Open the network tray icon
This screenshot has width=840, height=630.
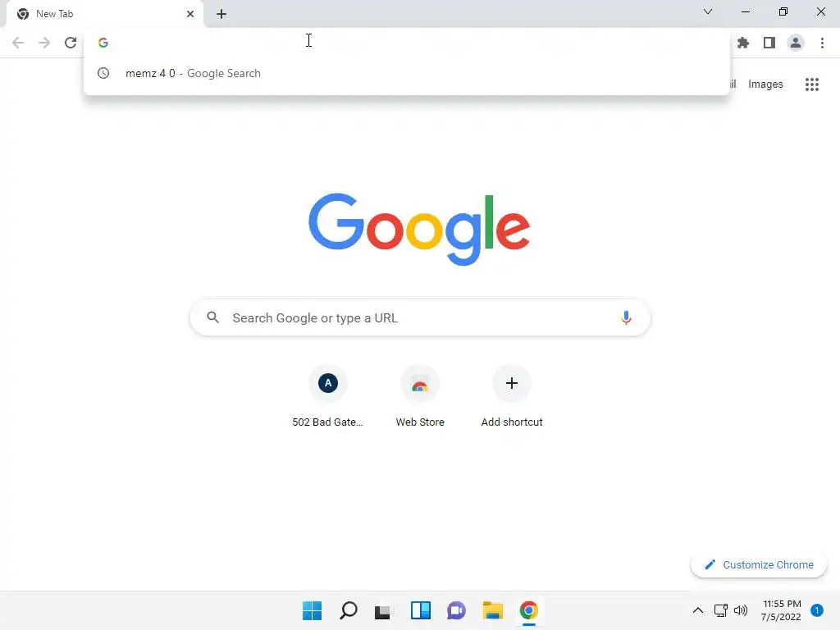[720, 610]
